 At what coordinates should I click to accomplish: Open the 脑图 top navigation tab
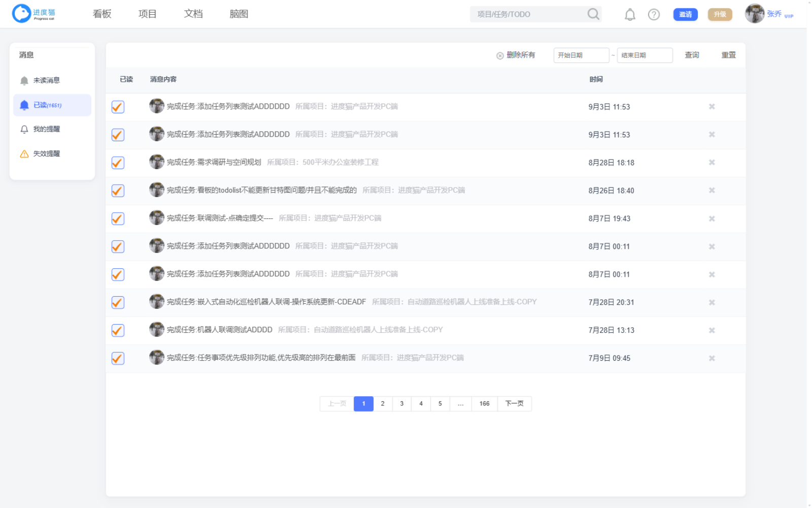pyautogui.click(x=239, y=14)
